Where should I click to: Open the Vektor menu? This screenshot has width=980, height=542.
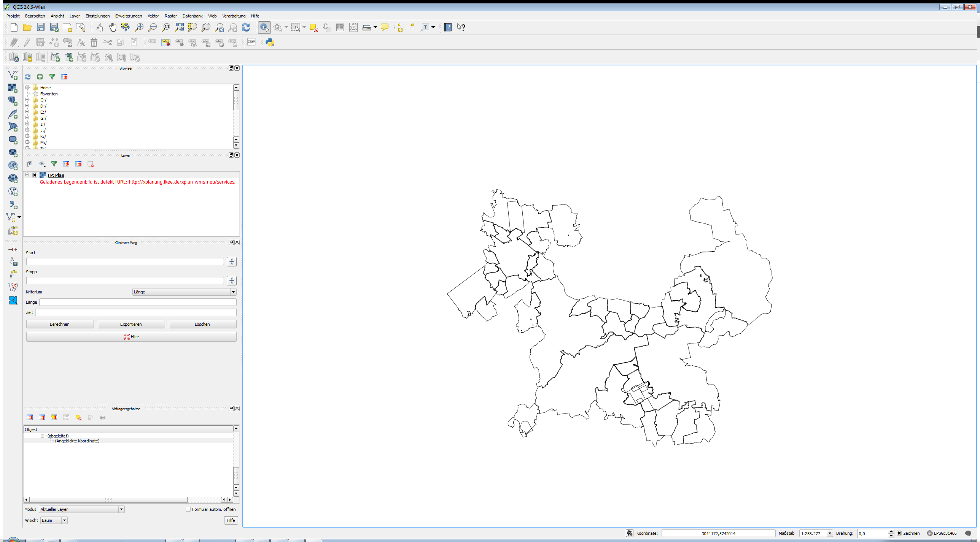(153, 16)
